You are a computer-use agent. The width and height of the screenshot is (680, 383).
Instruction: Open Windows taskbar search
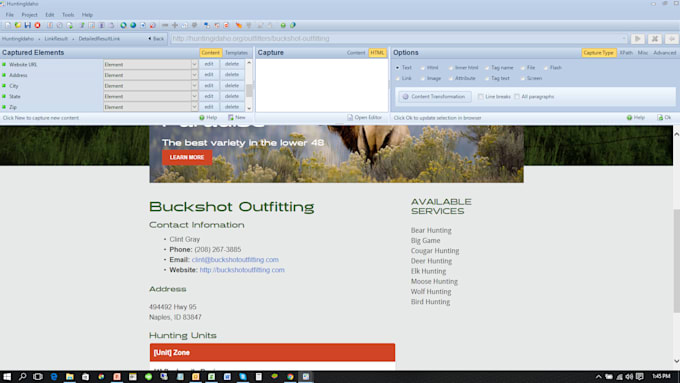[23, 376]
